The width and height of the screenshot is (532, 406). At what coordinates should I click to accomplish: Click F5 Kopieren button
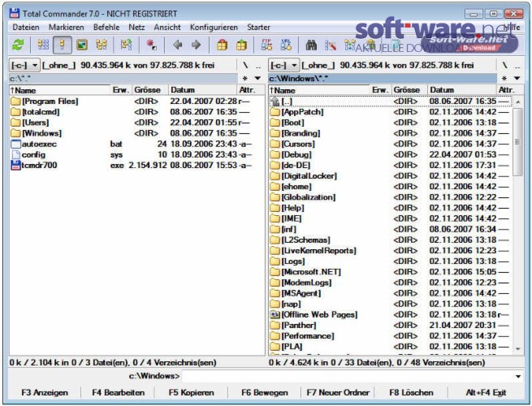tap(192, 392)
